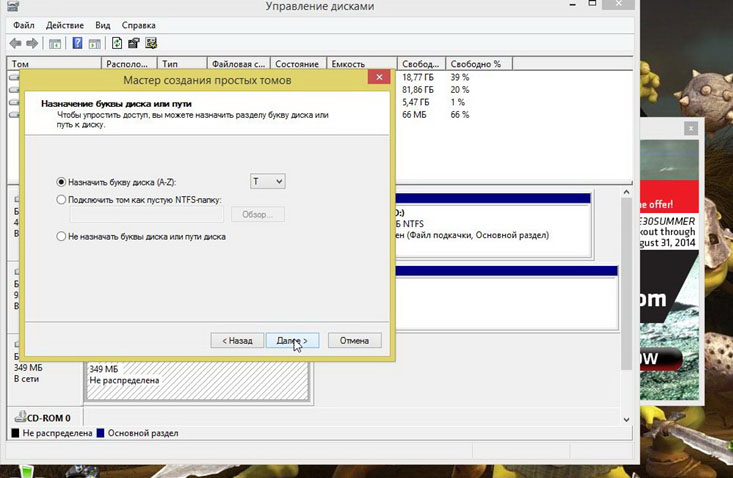Click the Forward arrow in the toolbar

pyautogui.click(x=32, y=43)
